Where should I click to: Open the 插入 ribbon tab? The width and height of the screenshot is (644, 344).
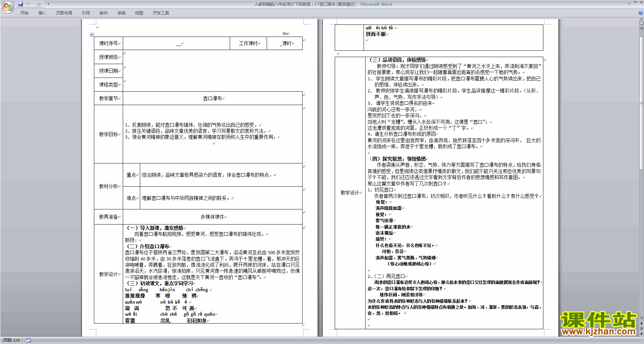[42, 13]
